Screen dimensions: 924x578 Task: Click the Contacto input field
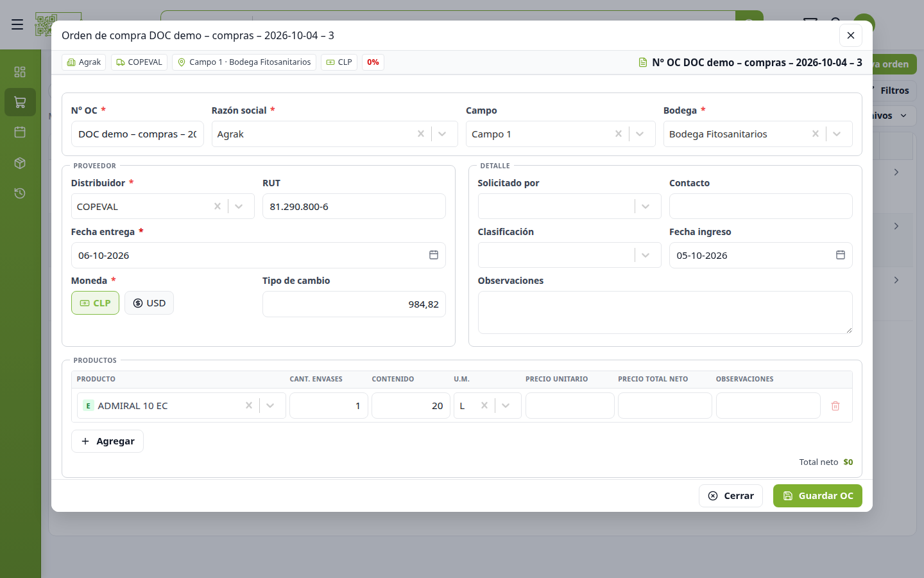[x=761, y=206]
